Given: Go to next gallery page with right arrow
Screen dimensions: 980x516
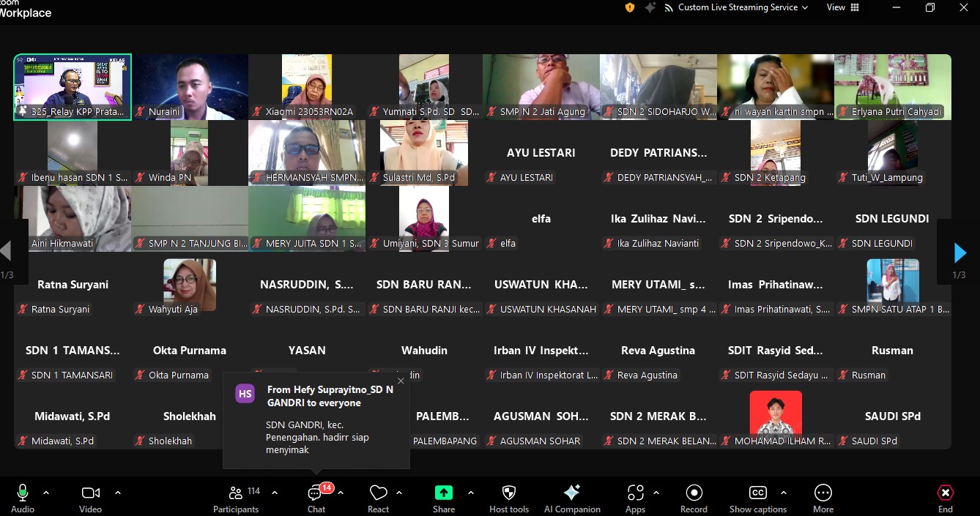Looking at the screenshot, I should click(959, 253).
